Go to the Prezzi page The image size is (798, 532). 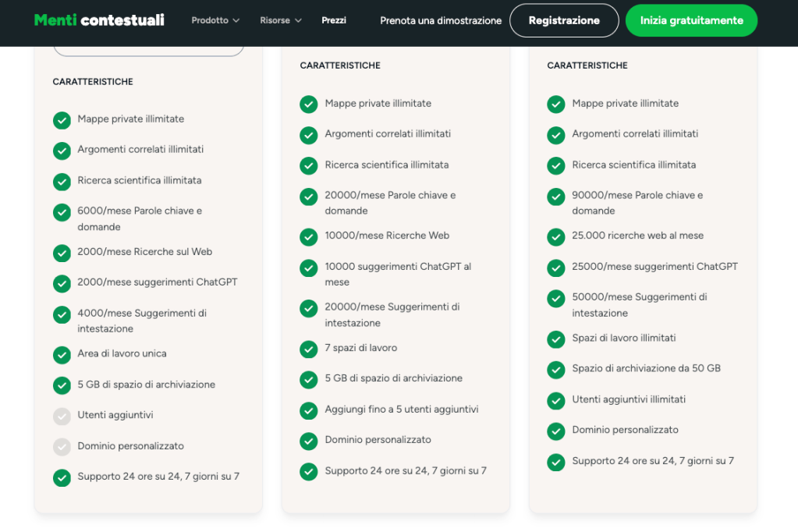(x=334, y=20)
